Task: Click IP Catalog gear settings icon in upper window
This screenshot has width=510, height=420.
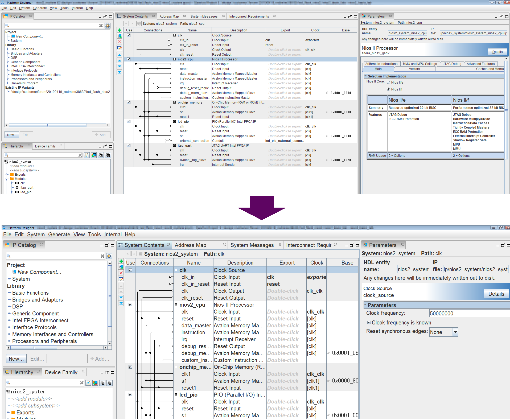Action: click(x=108, y=26)
